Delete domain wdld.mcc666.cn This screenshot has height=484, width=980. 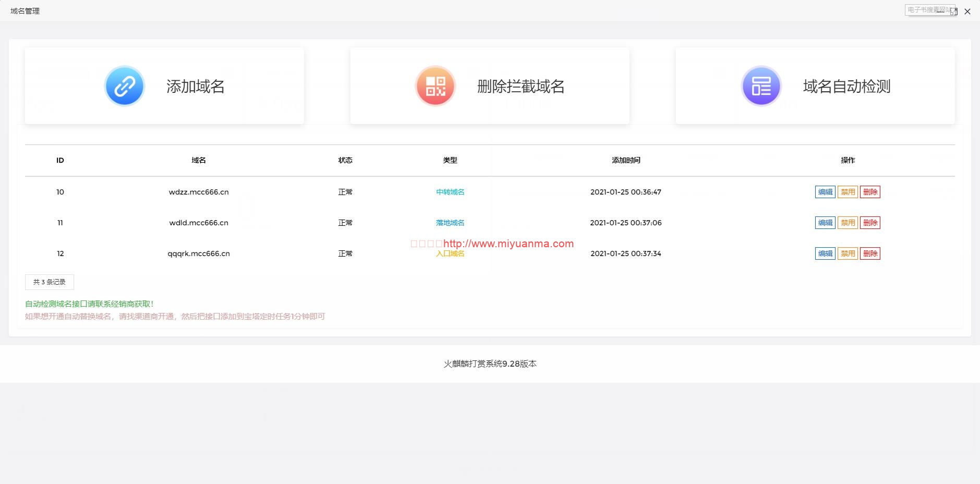pos(870,223)
